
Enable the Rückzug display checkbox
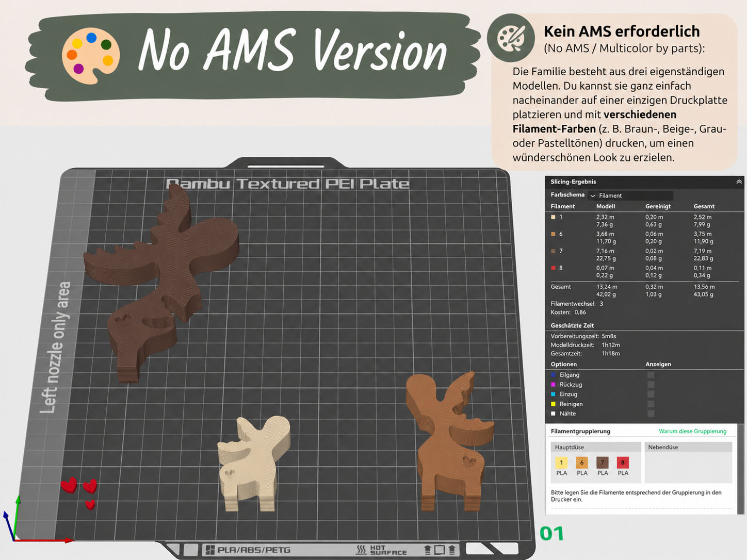click(x=651, y=385)
